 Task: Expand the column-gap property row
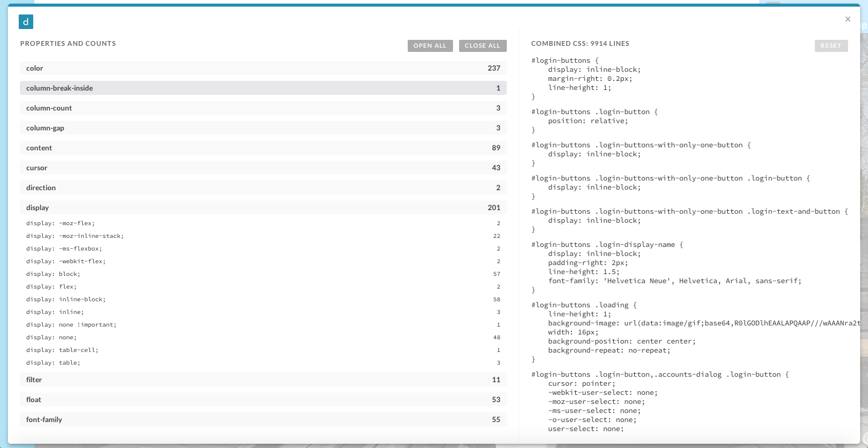click(x=263, y=128)
